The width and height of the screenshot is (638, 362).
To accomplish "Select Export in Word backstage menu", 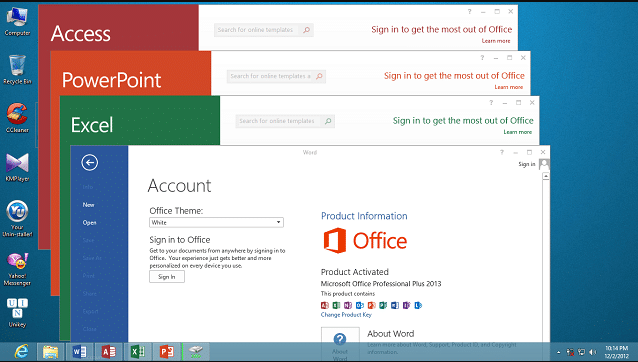I will point(90,311).
